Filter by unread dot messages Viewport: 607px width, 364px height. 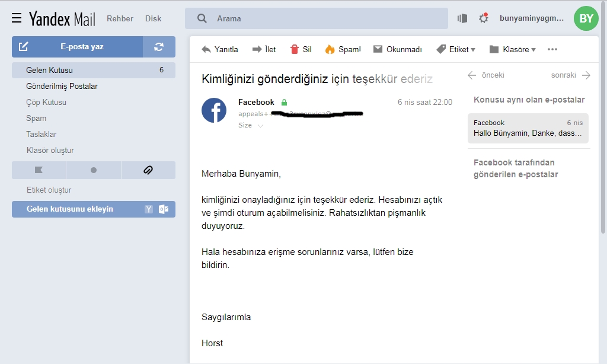[94, 170]
